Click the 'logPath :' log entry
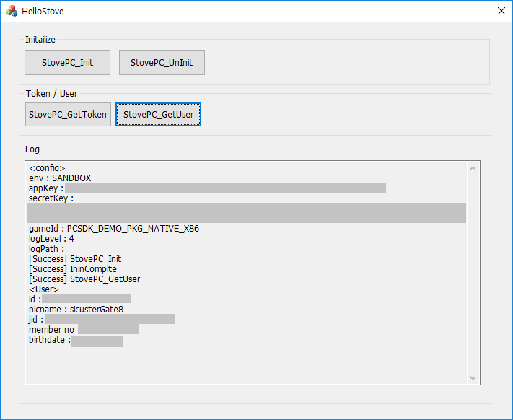 pos(46,249)
